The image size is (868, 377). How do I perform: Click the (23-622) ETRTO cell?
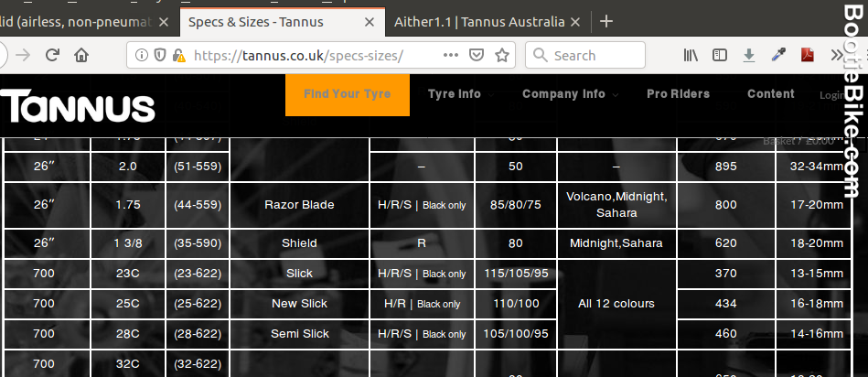pos(198,274)
